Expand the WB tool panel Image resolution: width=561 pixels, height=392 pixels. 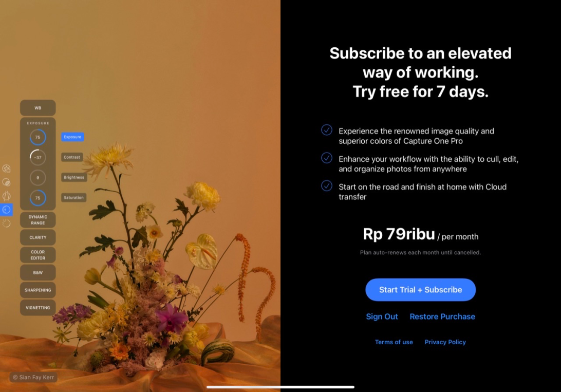point(38,108)
